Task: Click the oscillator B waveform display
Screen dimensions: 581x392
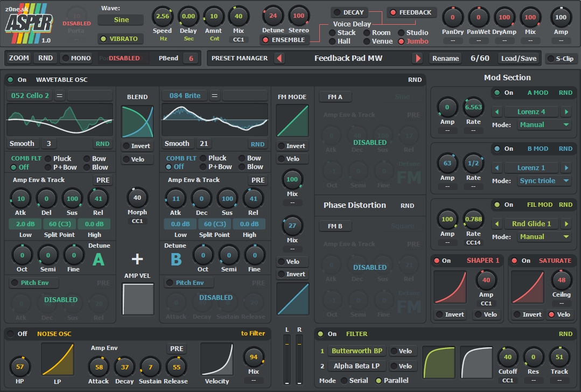Action: [215, 120]
